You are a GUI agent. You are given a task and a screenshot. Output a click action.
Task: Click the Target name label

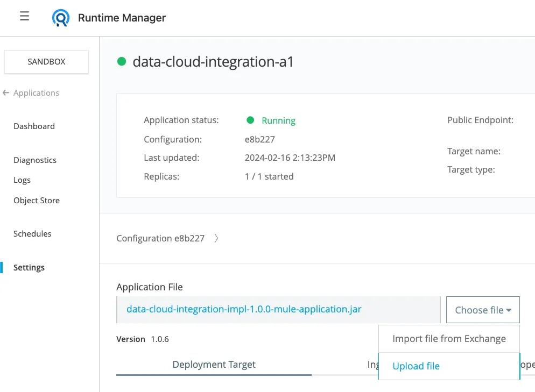click(474, 151)
